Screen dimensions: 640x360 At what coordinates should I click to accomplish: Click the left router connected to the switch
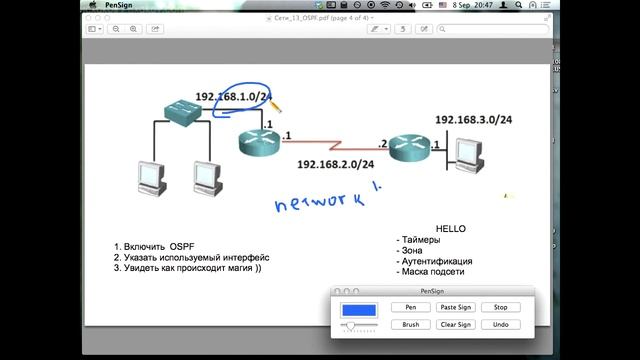point(260,143)
